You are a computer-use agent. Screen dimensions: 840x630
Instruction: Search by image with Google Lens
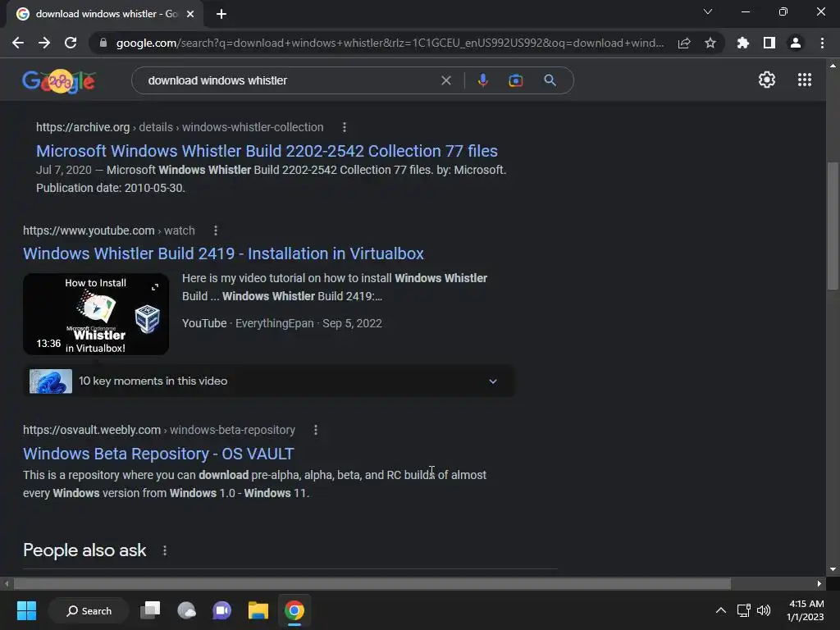515,80
